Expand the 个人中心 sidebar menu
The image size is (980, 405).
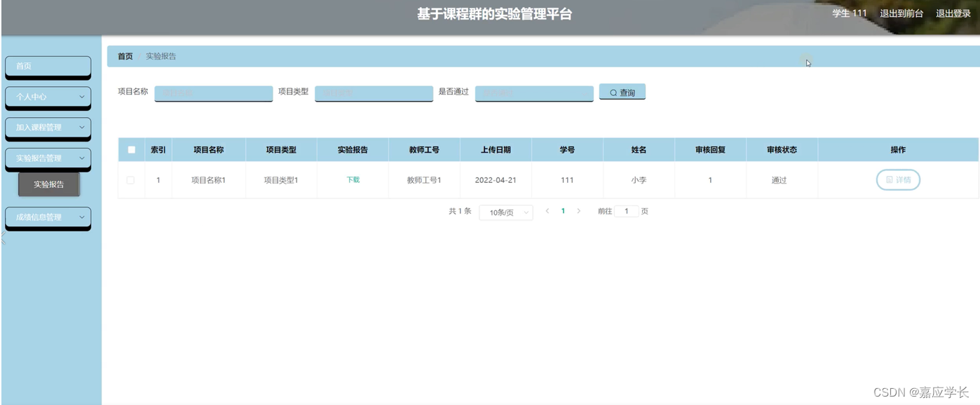click(x=48, y=97)
